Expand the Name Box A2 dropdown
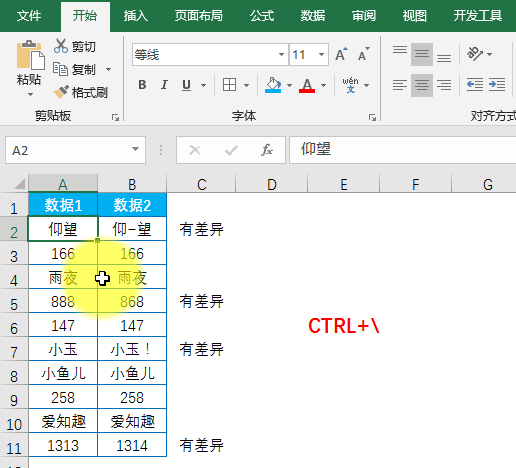Image resolution: width=516 pixels, height=468 pixels. point(135,149)
